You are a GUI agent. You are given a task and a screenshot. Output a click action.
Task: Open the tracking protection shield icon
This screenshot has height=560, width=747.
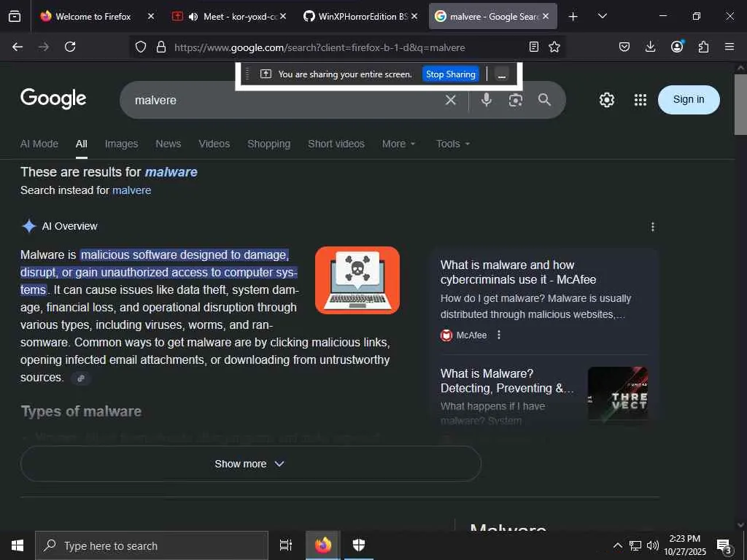141,47
